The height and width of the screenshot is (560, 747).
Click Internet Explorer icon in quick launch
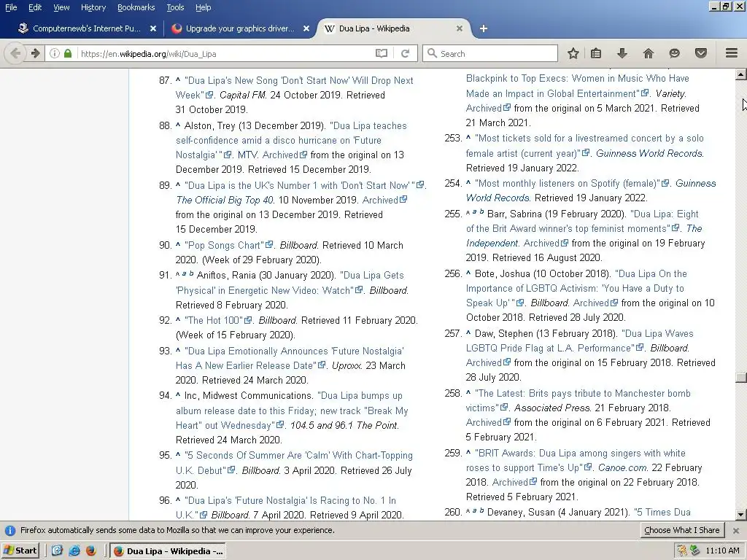pyautogui.click(x=74, y=551)
